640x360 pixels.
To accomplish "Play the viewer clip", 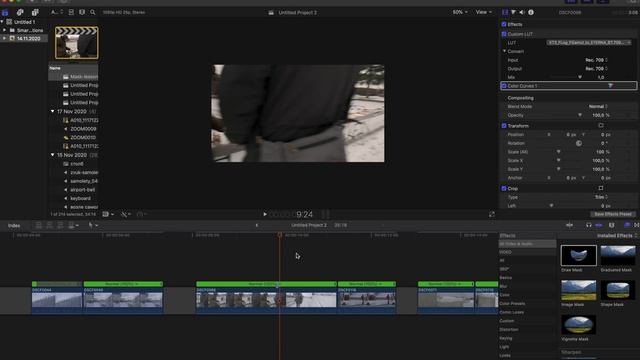I will (x=265, y=214).
